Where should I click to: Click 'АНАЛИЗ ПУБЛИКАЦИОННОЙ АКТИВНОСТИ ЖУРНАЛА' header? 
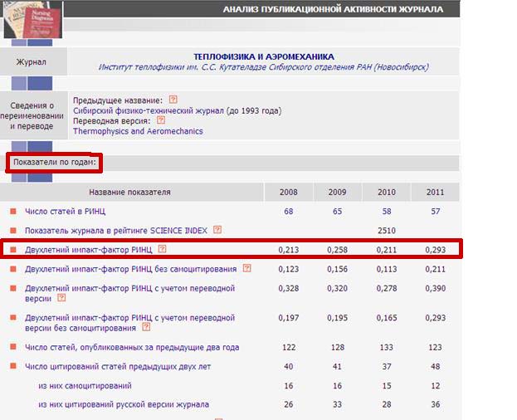click(x=333, y=9)
